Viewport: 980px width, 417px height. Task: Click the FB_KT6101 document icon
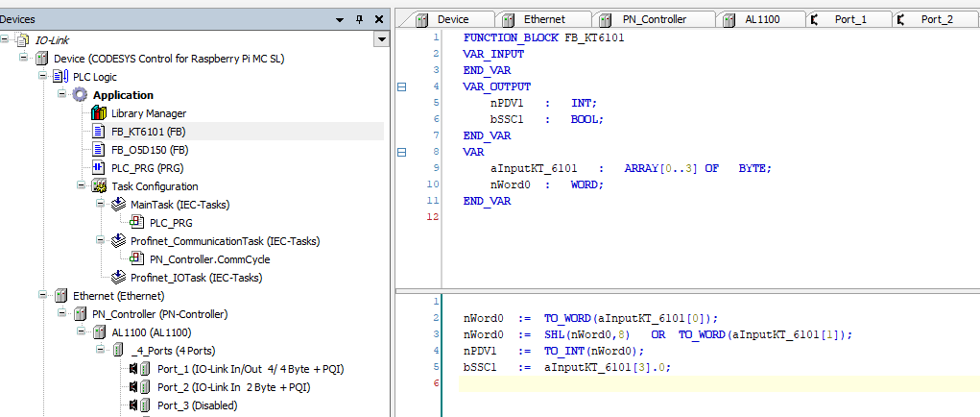click(x=99, y=132)
